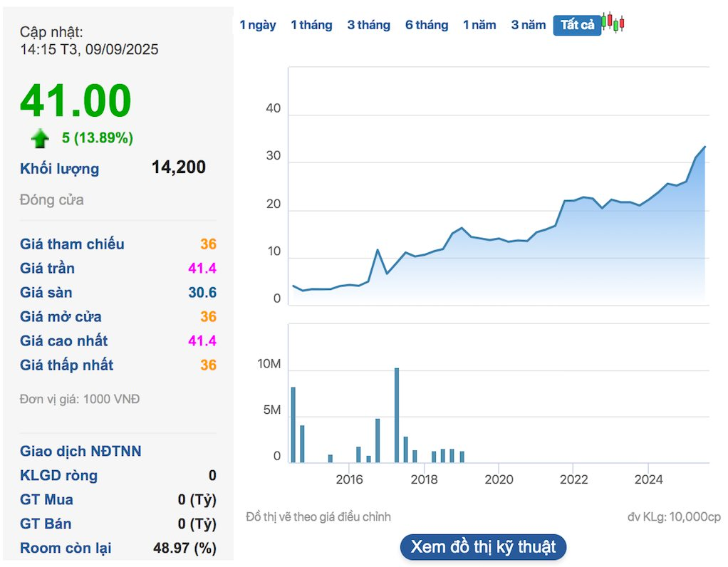Select the 'Giá trần' ceiling price row
The image size is (728, 567).
tap(118, 269)
